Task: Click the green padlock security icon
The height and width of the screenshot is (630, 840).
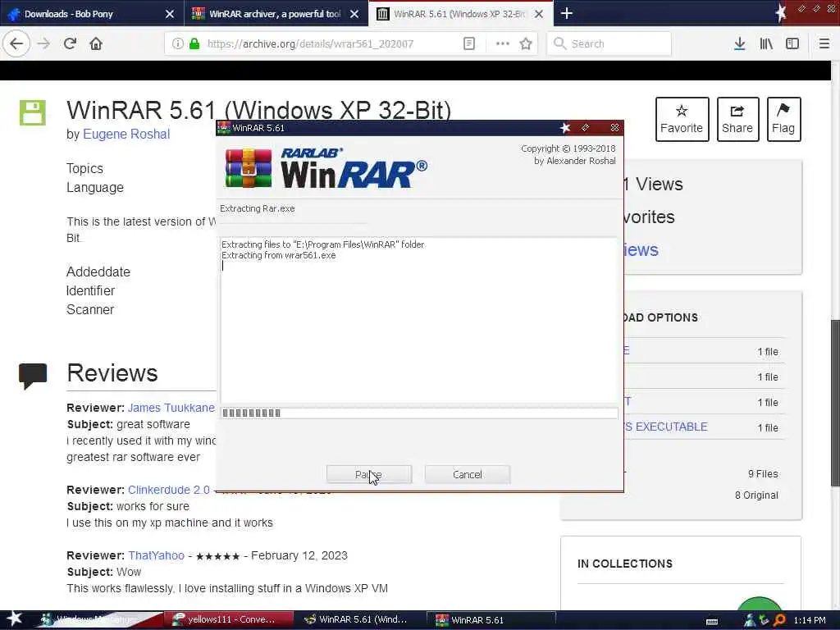Action: (194, 43)
